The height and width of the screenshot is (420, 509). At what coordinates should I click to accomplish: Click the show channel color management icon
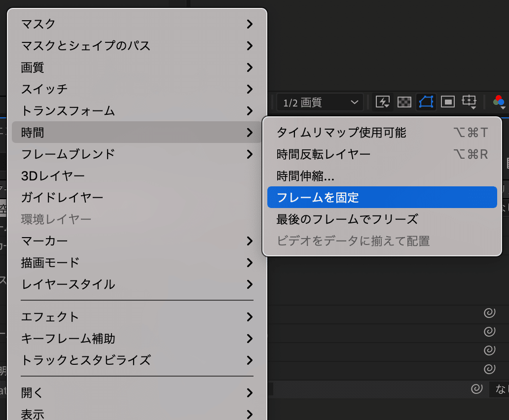[x=499, y=103]
